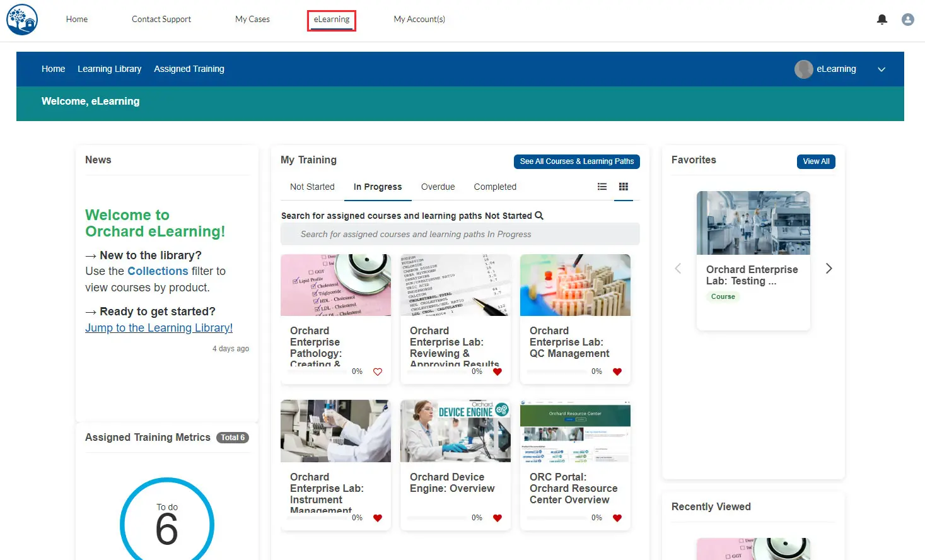Viewport: 925px width, 560px height.
Task: Click the search magnifier icon
Action: click(539, 216)
